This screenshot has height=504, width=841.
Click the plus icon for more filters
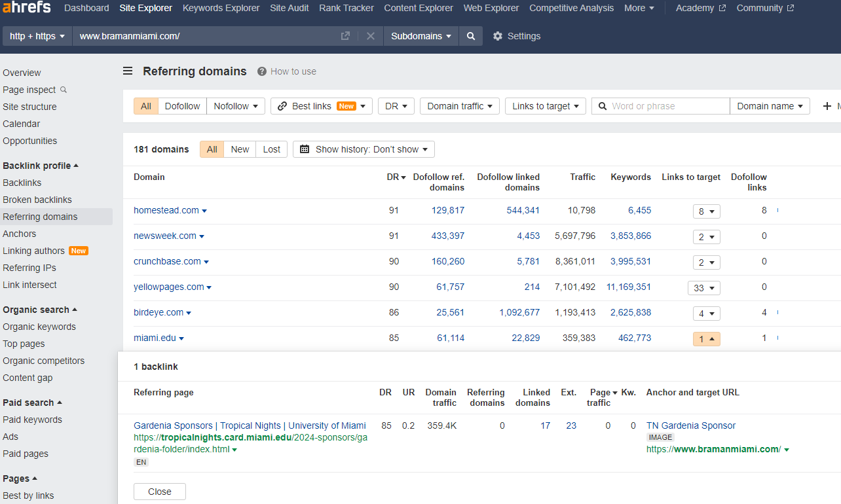(827, 106)
